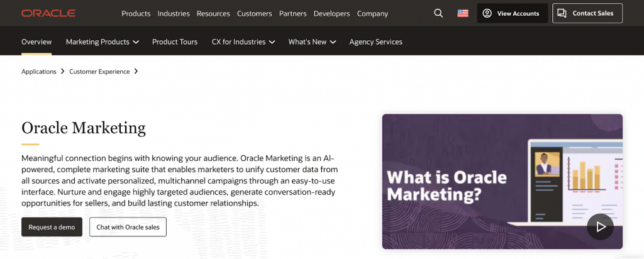Viewport: 644px width, 259px height.
Task: Expand the CX for Industries dropdown
Action: pos(243,41)
